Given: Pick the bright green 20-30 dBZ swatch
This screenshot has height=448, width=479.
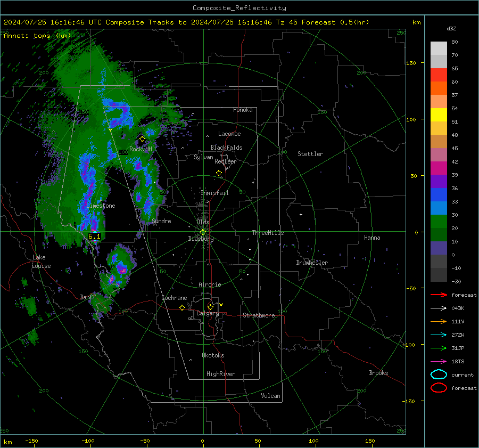Looking at the screenshot, I should click(x=439, y=221).
